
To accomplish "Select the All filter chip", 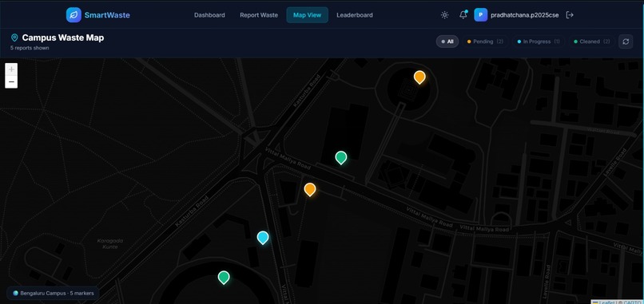I will [447, 41].
